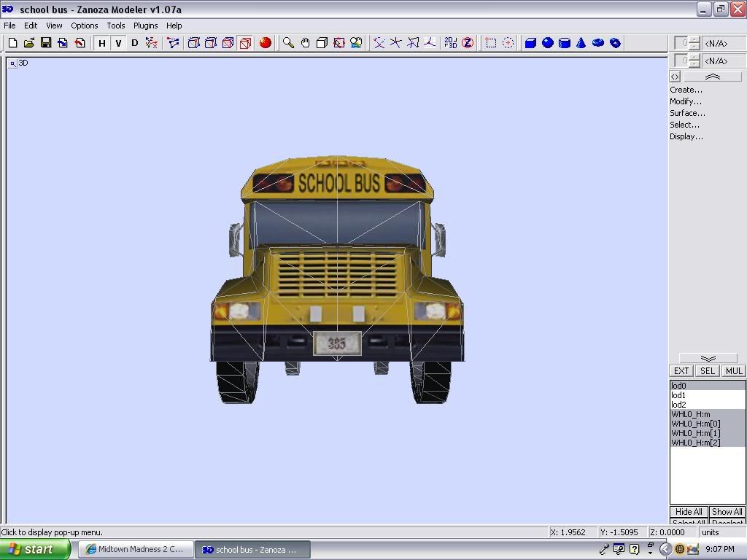Viewport: 747px width, 560px height.
Task: Click the blue torus primitive icon
Action: 598,43
